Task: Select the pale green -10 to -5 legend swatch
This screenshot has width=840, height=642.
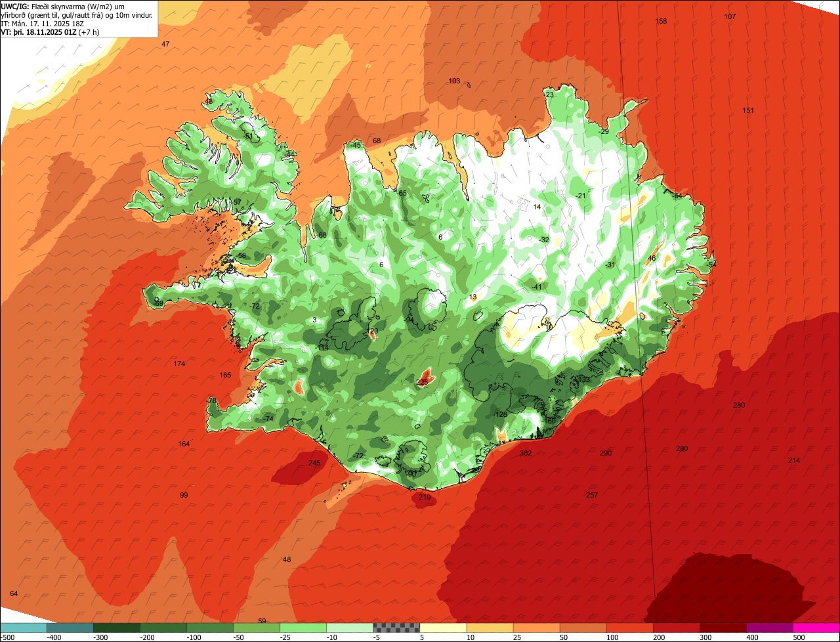Action: (350, 628)
